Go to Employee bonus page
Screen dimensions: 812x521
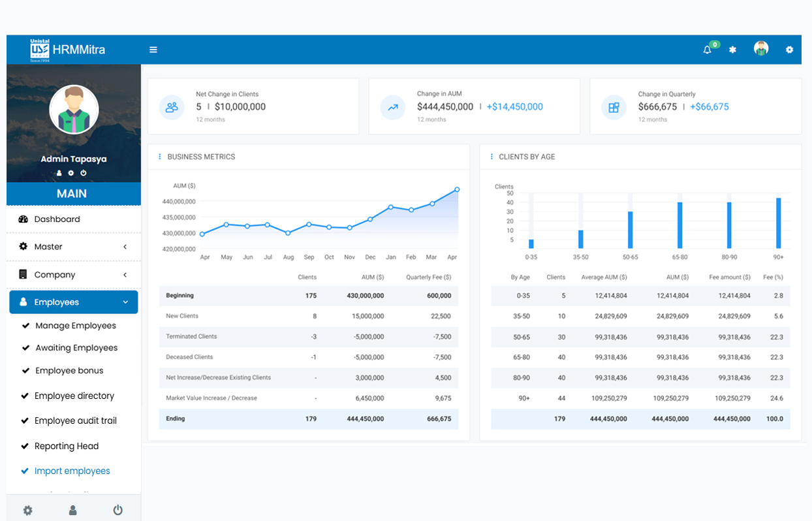coord(69,371)
